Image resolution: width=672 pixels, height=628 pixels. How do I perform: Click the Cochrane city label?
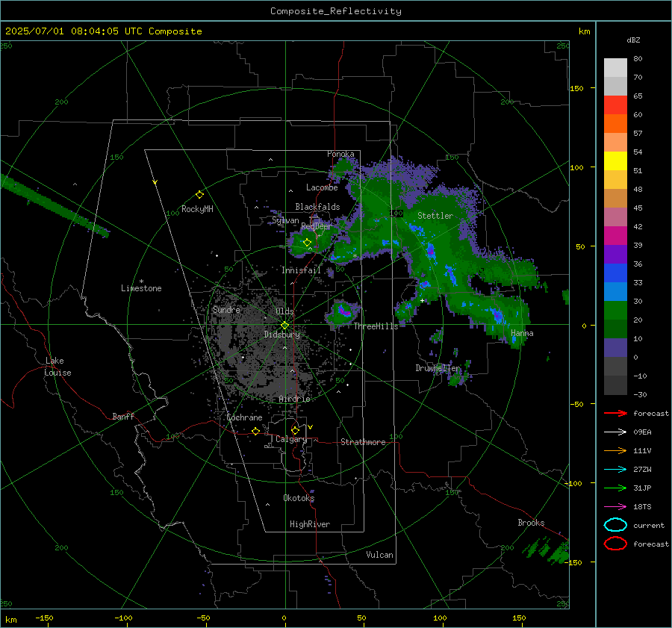244,417
